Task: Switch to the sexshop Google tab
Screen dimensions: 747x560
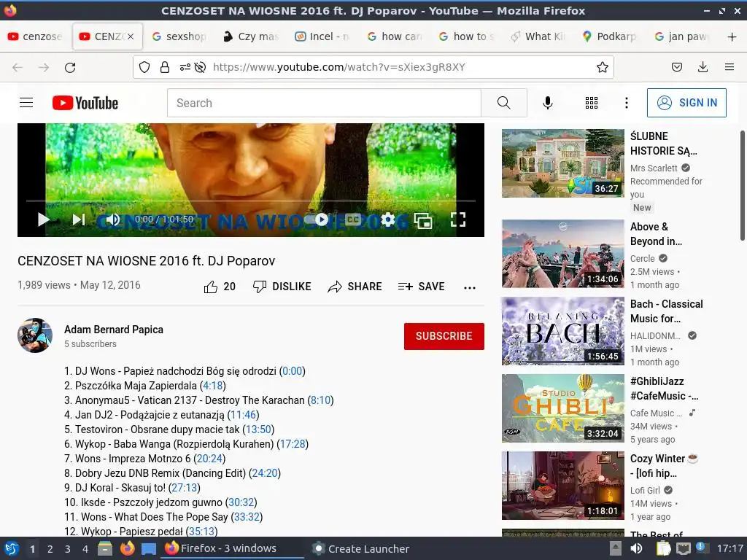Action: tap(179, 36)
